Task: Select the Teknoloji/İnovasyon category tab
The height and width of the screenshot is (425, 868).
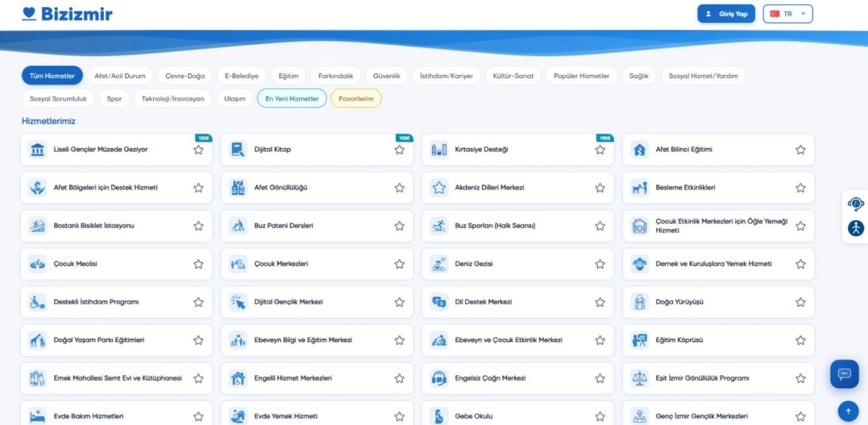Action: pyautogui.click(x=173, y=99)
